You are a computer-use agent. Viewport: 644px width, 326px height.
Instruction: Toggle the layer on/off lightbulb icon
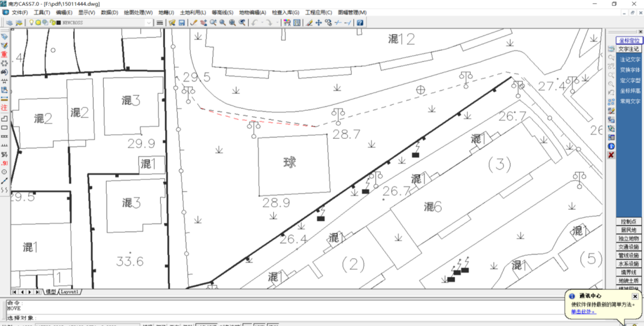[32, 23]
